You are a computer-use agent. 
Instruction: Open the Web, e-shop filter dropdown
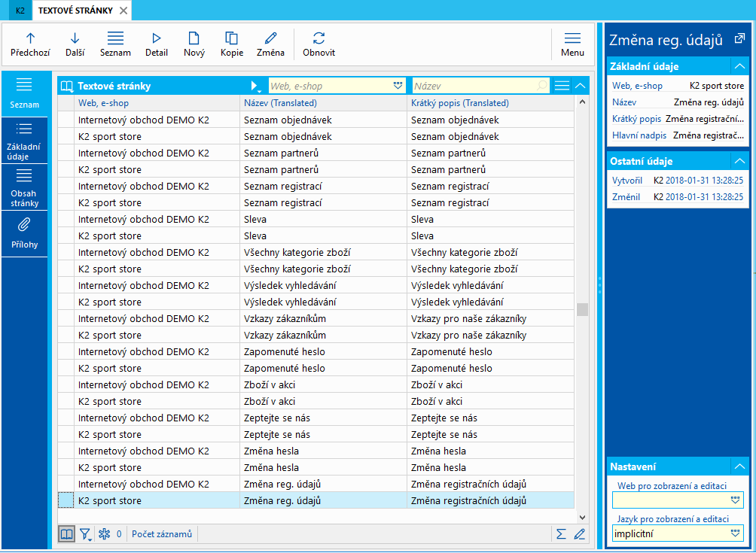[398, 86]
